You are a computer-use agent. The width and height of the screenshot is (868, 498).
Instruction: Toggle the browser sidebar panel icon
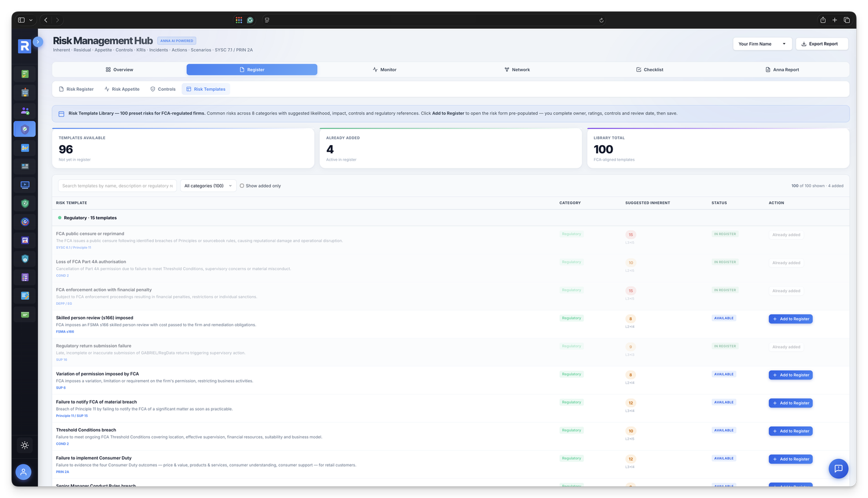click(21, 20)
